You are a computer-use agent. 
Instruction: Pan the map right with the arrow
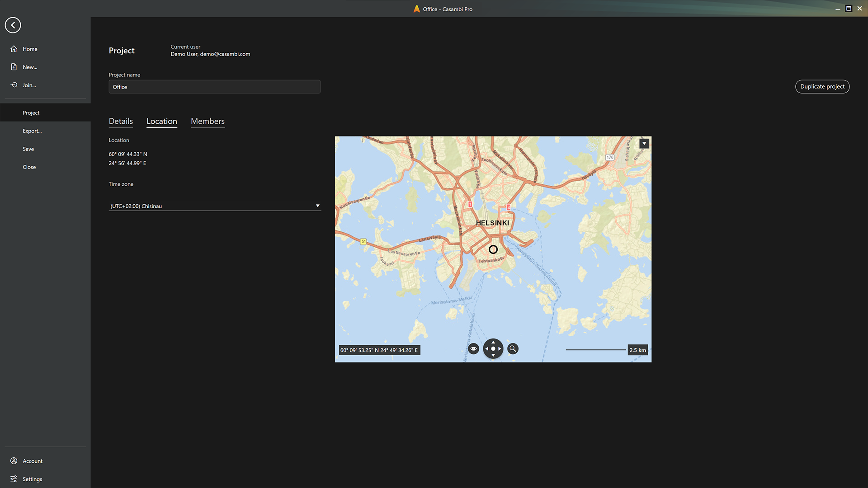tap(500, 349)
